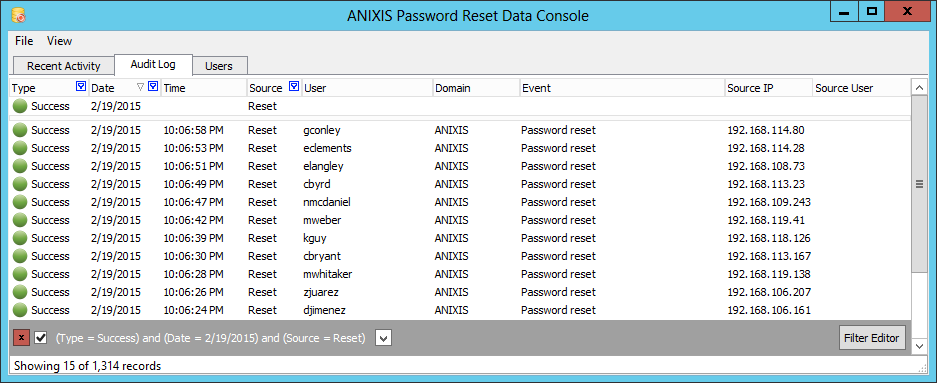Click the green Success icon for mwhitaker
This screenshot has height=383, width=937.
(20, 274)
